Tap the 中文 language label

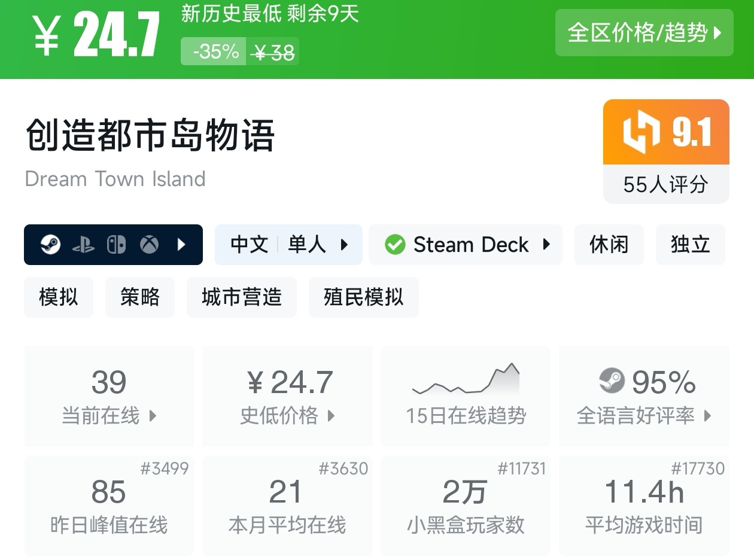pyautogui.click(x=250, y=245)
